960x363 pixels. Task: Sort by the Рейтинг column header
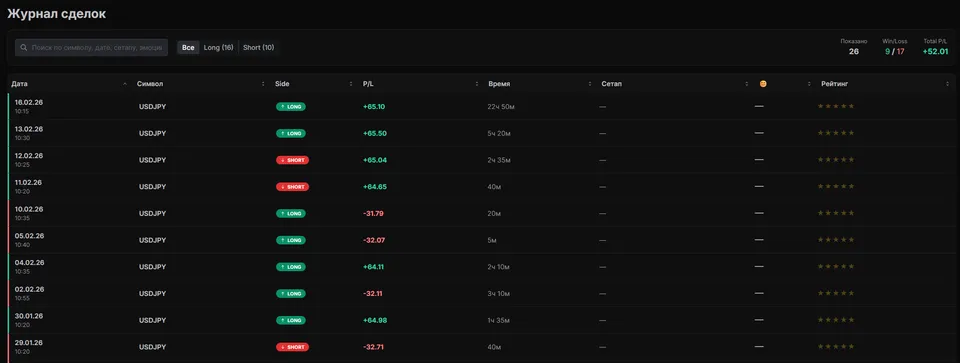[x=834, y=83]
